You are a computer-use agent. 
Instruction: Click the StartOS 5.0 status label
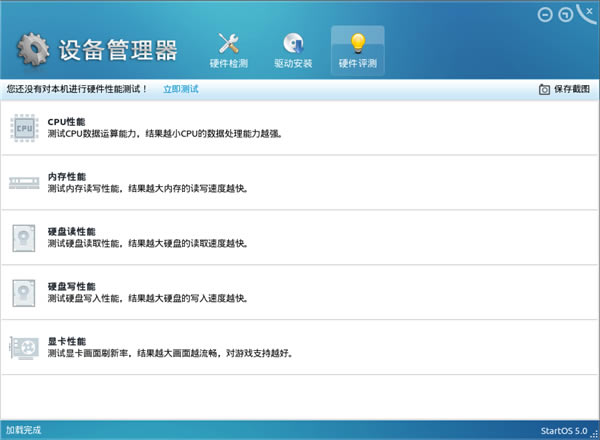[x=564, y=431]
